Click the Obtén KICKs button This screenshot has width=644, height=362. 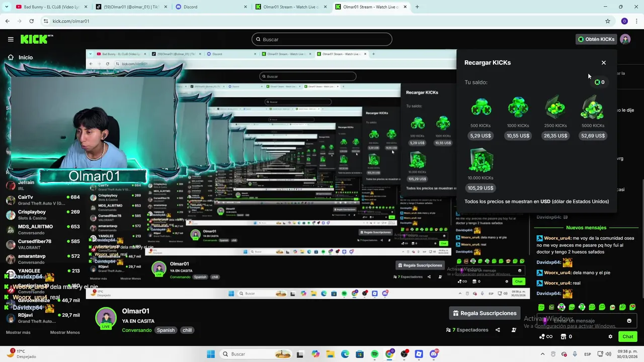coord(596,39)
